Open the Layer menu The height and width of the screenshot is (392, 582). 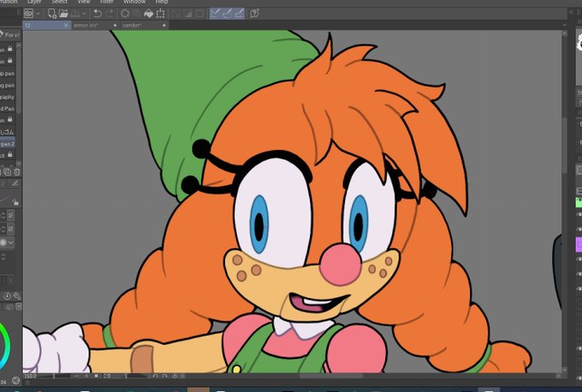point(34,2)
